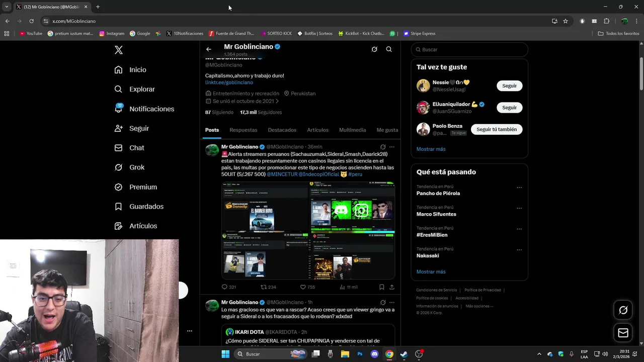Reload the page in Chrome

pos(31,21)
